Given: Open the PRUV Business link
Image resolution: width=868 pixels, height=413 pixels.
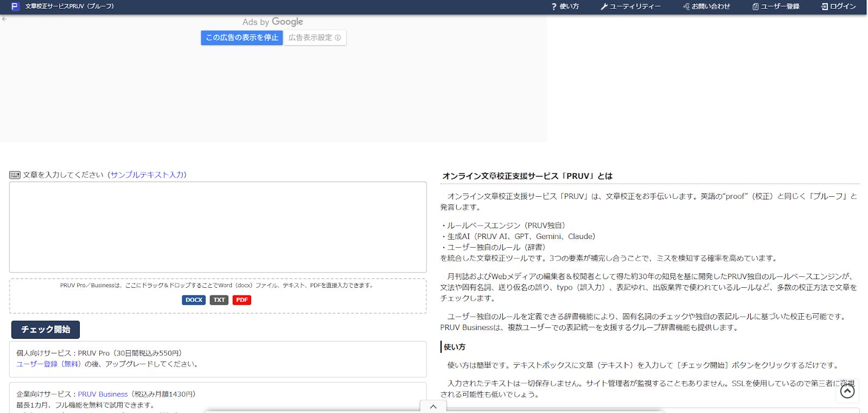Looking at the screenshot, I should tap(103, 395).
